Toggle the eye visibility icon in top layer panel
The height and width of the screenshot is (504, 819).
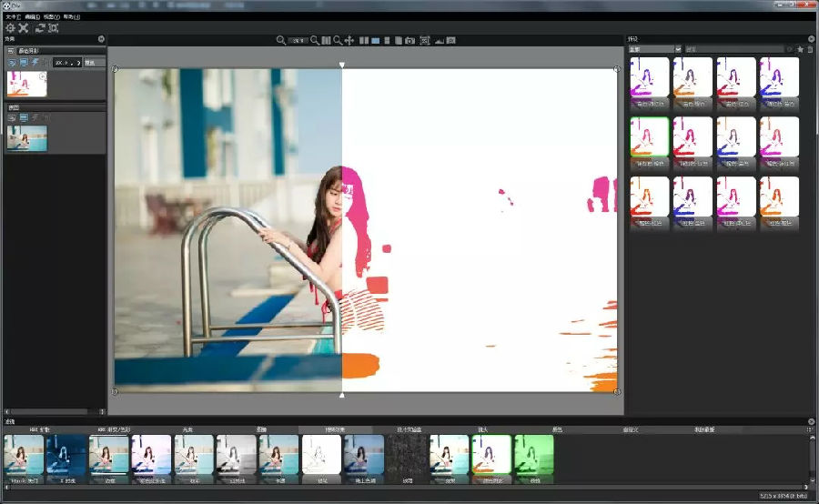tap(12, 62)
